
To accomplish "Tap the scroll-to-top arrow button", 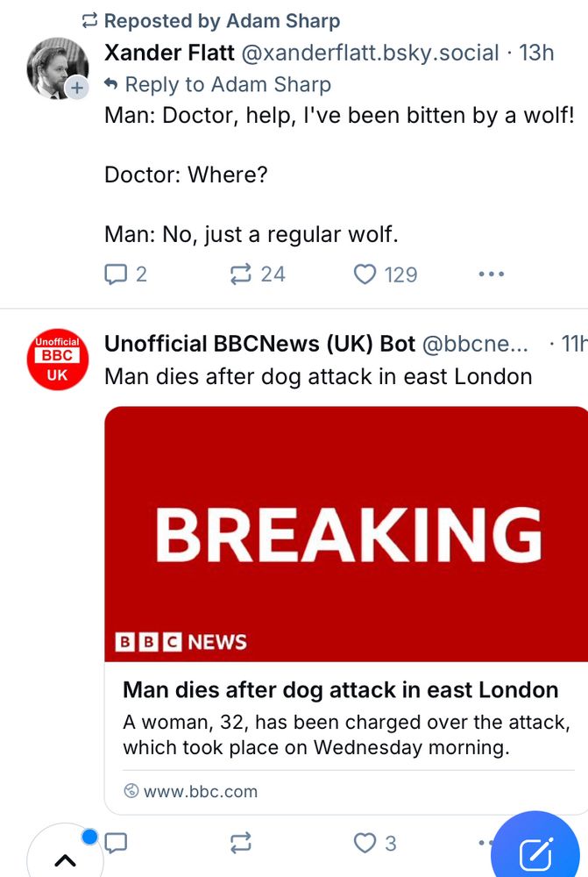I will point(65,859).
